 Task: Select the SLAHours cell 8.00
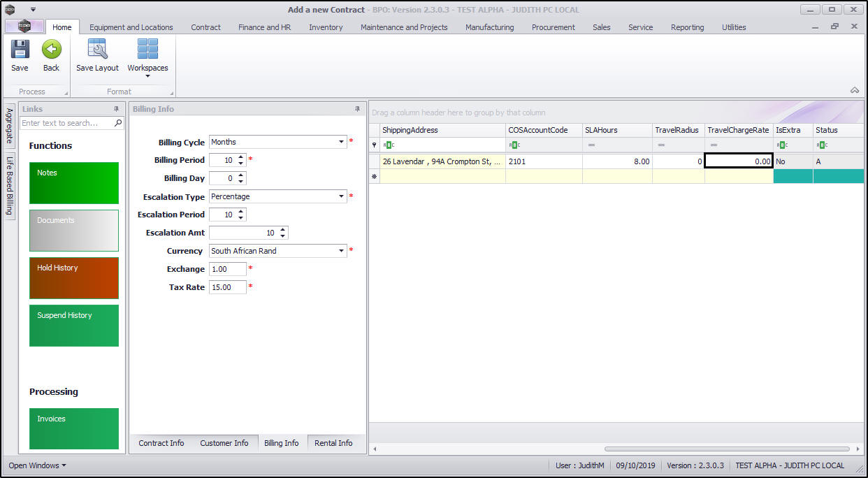coord(617,161)
